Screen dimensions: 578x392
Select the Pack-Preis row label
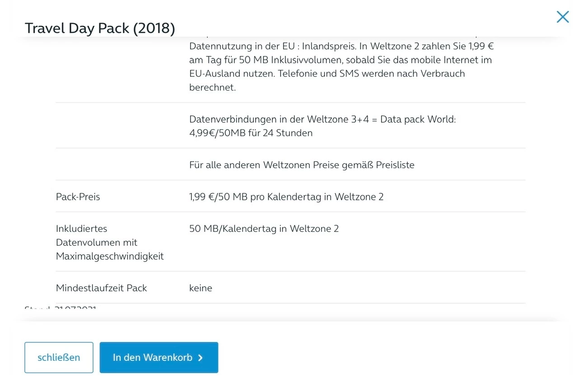tap(78, 197)
